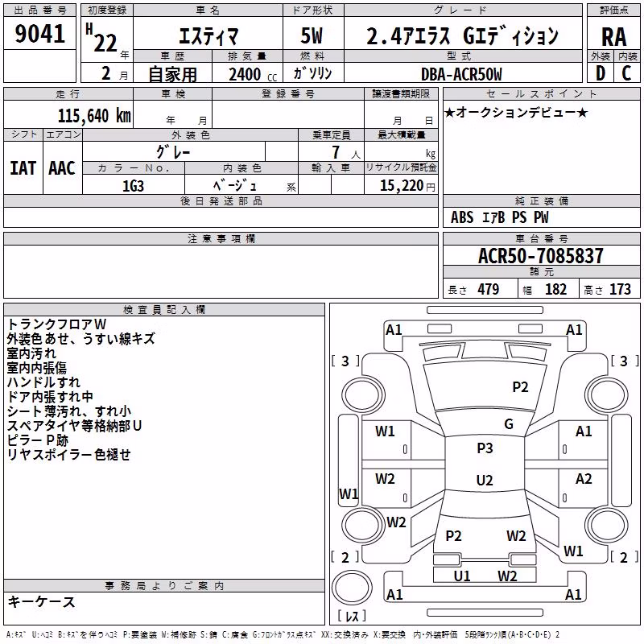Click the note ハンドルすれ
Image resolution: width=644 pixels, height=644 pixels.
(x=43, y=382)
